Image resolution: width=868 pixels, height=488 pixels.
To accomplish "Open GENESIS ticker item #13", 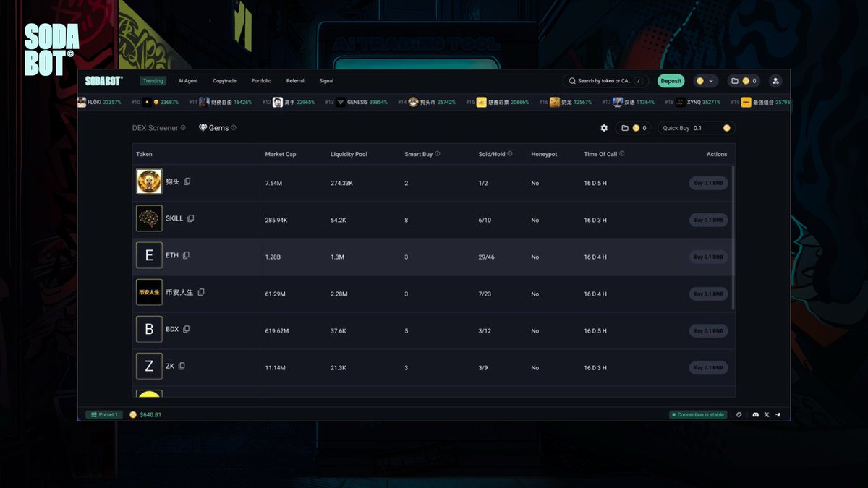I will click(x=356, y=103).
